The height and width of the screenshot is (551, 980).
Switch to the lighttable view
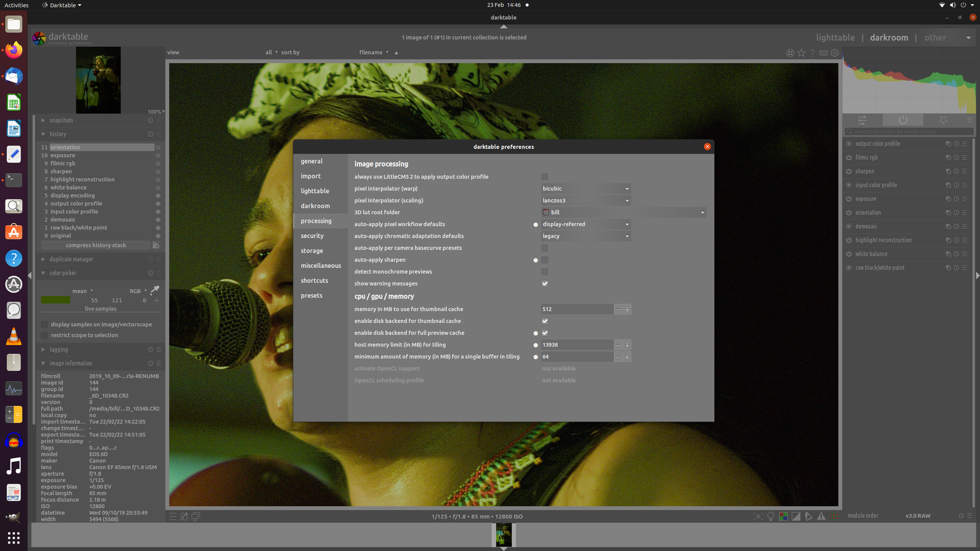coord(835,37)
